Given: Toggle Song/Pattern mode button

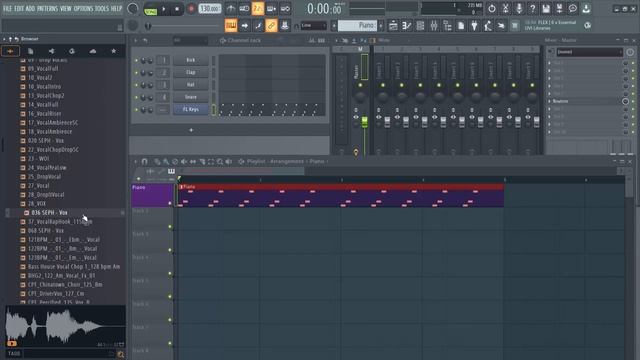Looking at the screenshot, I should click(x=151, y=9).
